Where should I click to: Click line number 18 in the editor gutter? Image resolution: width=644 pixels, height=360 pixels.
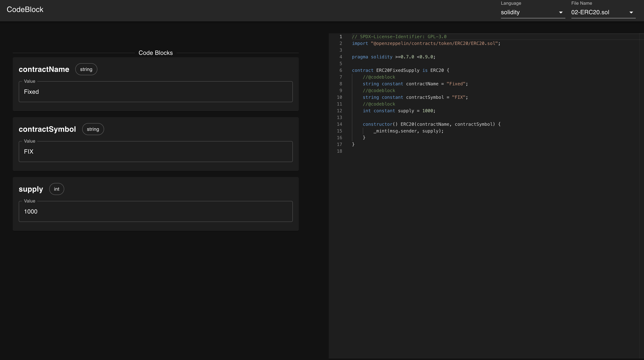coord(339,151)
